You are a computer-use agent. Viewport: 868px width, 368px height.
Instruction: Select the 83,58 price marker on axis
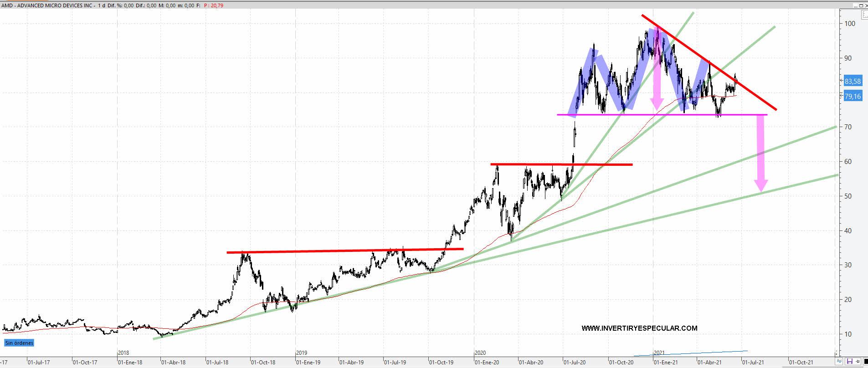(x=853, y=82)
